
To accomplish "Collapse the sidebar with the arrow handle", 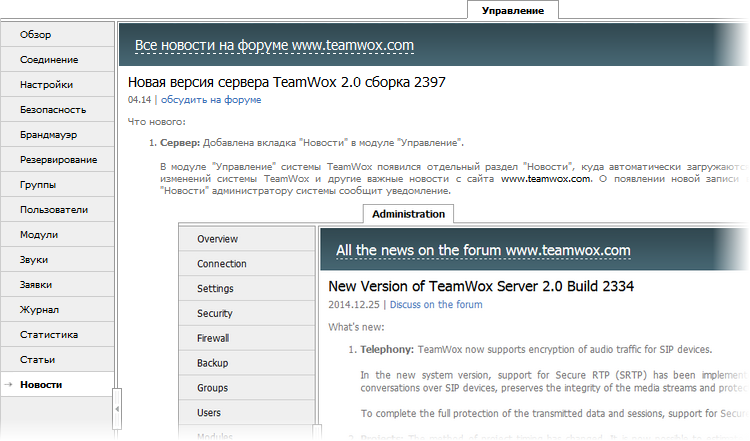I will pyautogui.click(x=117, y=409).
